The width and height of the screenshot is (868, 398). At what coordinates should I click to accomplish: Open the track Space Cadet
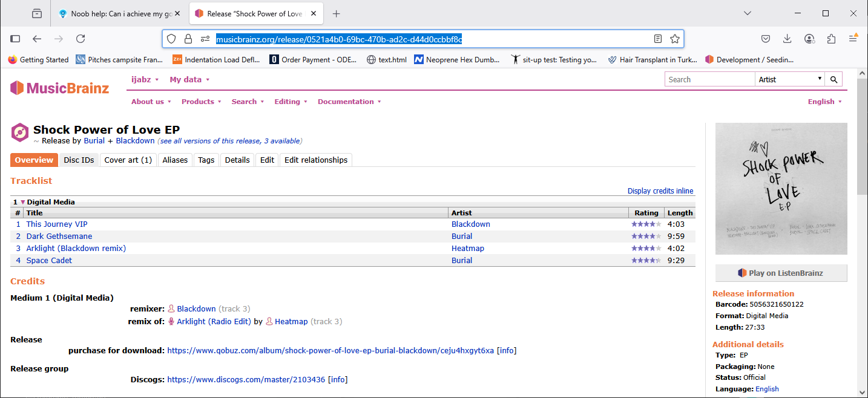coord(49,260)
